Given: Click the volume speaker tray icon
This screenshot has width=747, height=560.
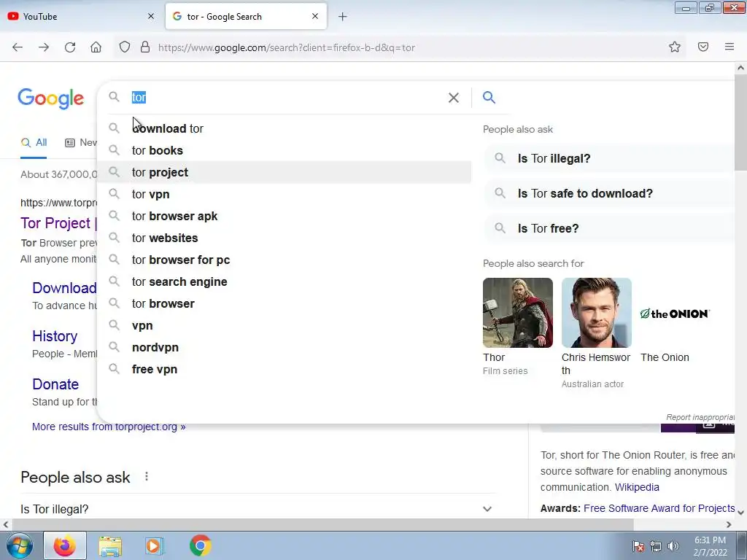Looking at the screenshot, I should [673, 546].
